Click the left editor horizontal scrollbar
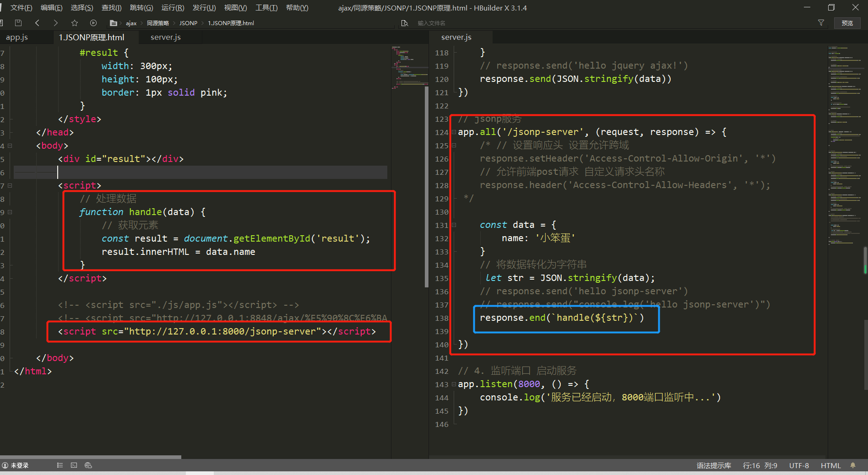The width and height of the screenshot is (868, 475). coord(91,457)
